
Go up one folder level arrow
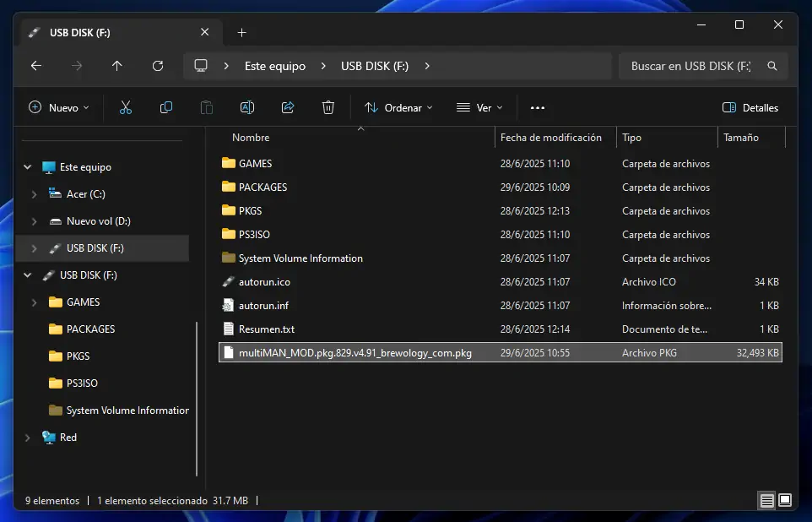(x=117, y=66)
